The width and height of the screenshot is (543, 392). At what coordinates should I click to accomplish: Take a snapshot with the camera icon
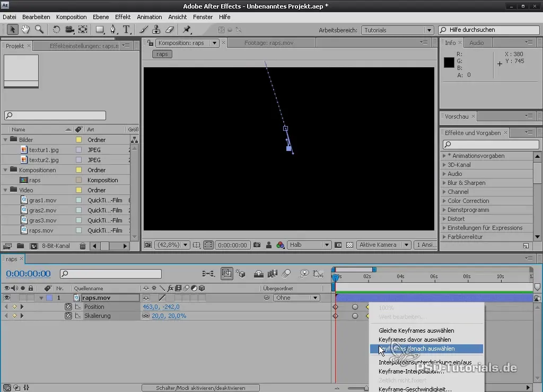(257, 245)
